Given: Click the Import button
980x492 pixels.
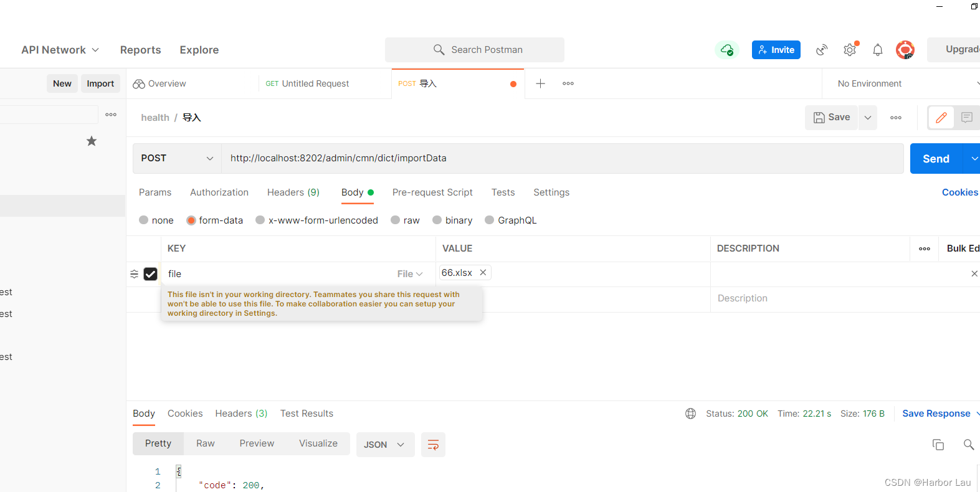Looking at the screenshot, I should (x=100, y=83).
